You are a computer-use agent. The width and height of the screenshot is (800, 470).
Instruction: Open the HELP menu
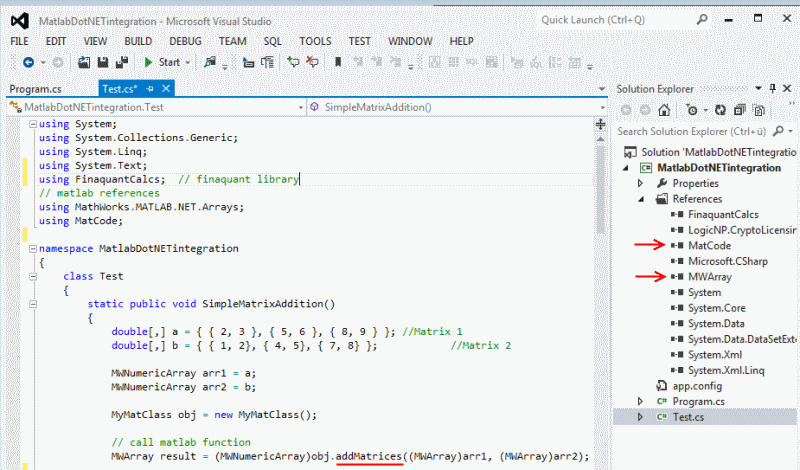(x=461, y=41)
